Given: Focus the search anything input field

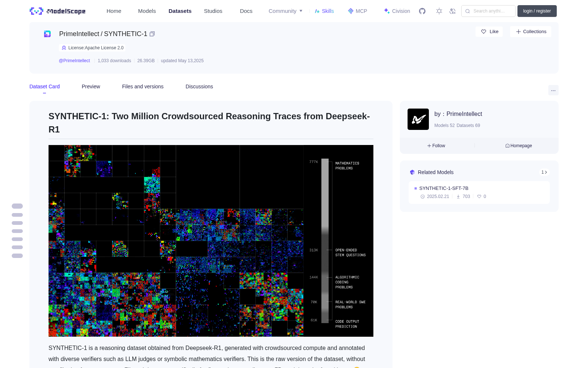Looking at the screenshot, I should pos(488,11).
